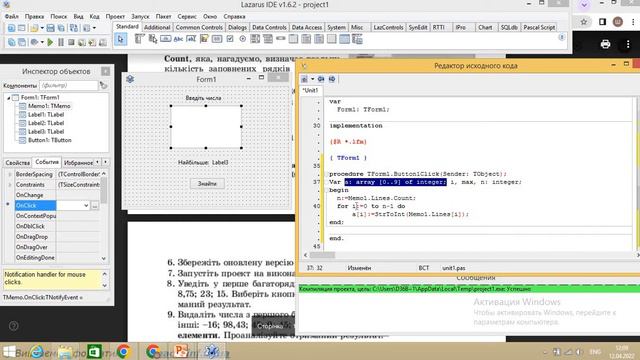The width and height of the screenshot is (640, 360).
Task: Open the Проект menu
Action: click(x=115, y=17)
